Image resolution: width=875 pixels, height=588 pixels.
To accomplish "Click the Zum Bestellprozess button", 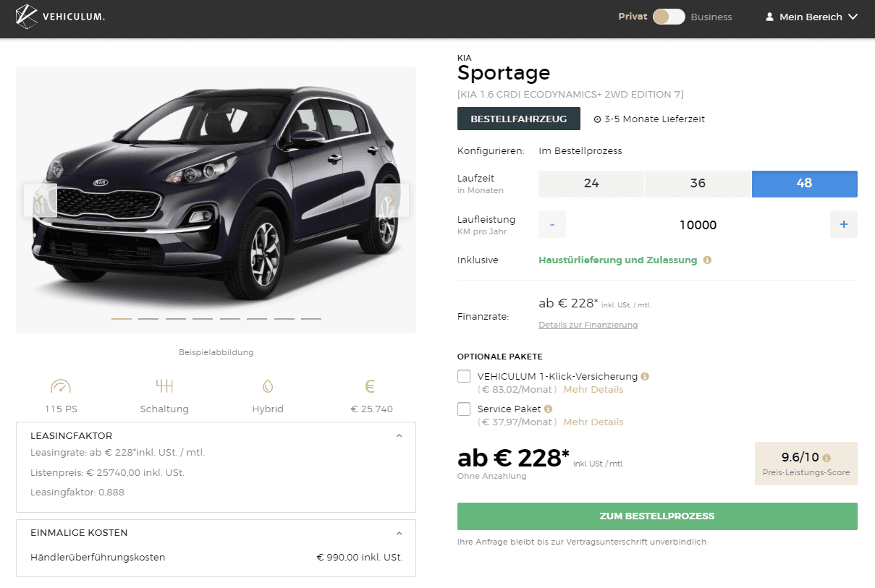I will point(657,516).
